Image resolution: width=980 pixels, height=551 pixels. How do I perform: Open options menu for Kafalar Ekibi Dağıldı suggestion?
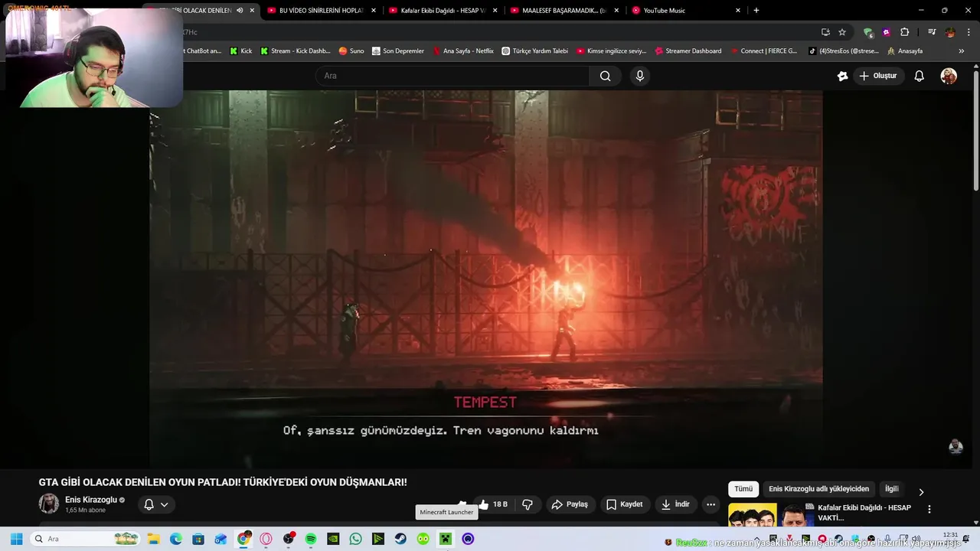tap(929, 509)
